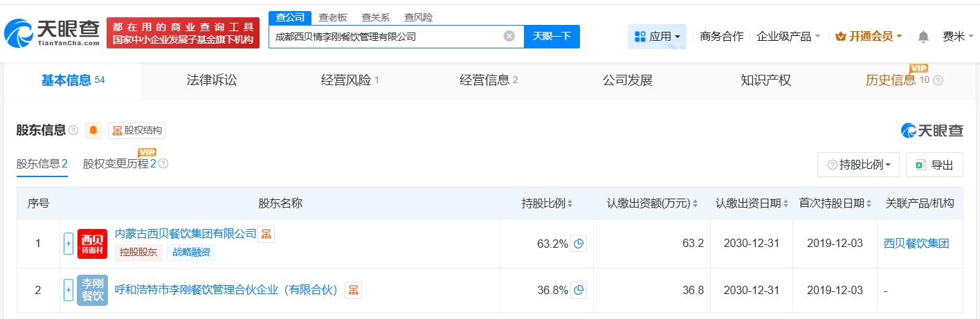Open the 西贝餐饮集团 related product link
The image size is (980, 319).
point(916,244)
